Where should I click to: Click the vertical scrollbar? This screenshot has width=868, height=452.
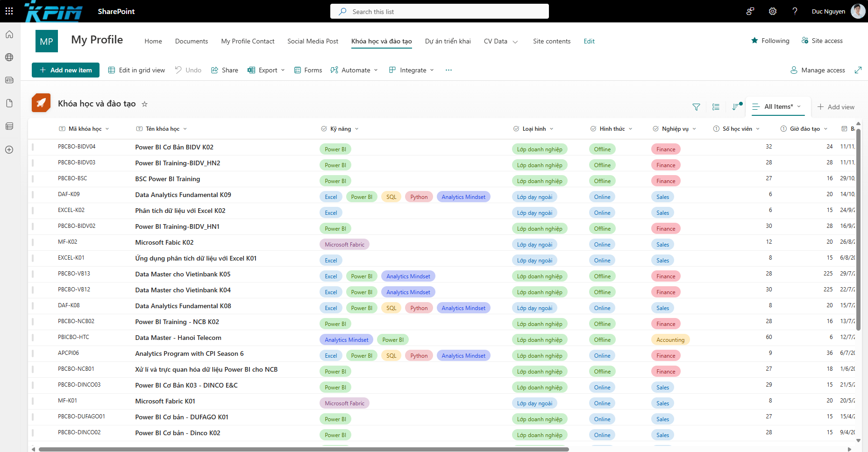[x=859, y=229]
